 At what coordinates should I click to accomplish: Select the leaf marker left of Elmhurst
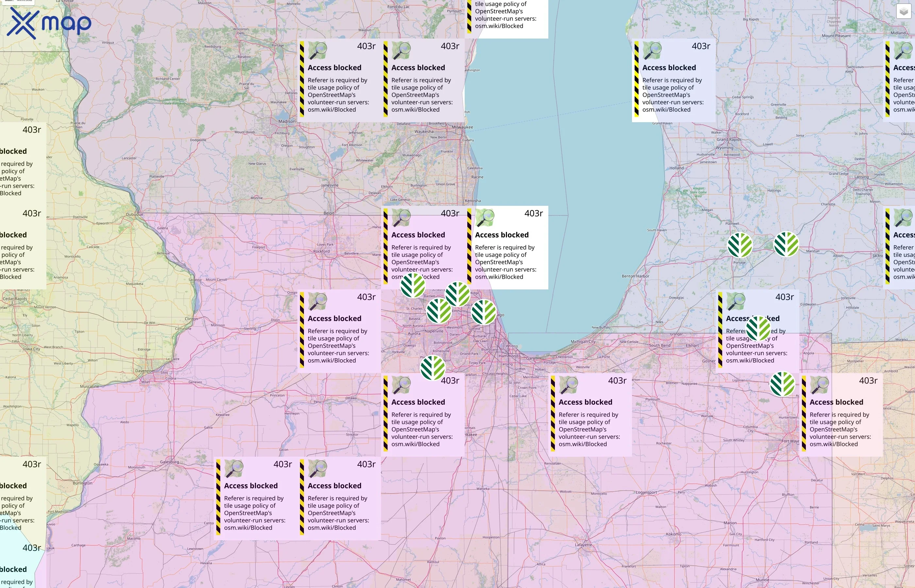tap(439, 311)
